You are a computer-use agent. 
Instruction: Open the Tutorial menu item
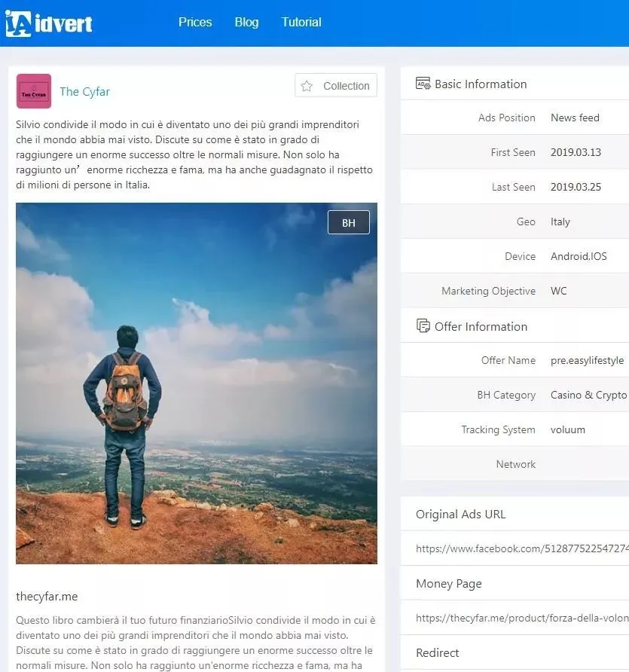(x=301, y=23)
